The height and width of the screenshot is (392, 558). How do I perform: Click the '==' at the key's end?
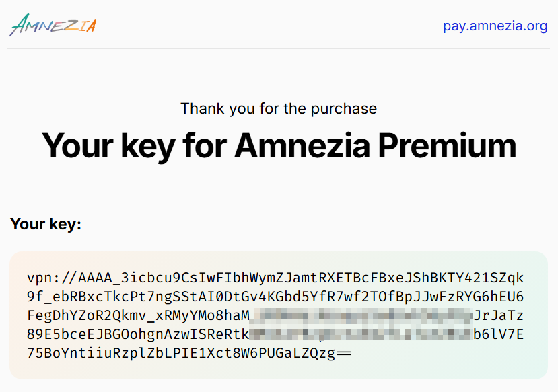tap(343, 353)
